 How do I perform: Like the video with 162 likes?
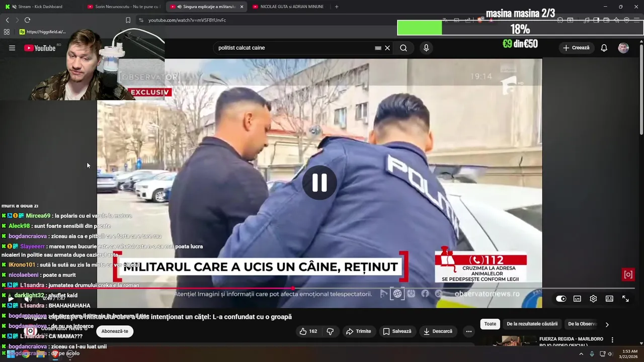coord(308,331)
